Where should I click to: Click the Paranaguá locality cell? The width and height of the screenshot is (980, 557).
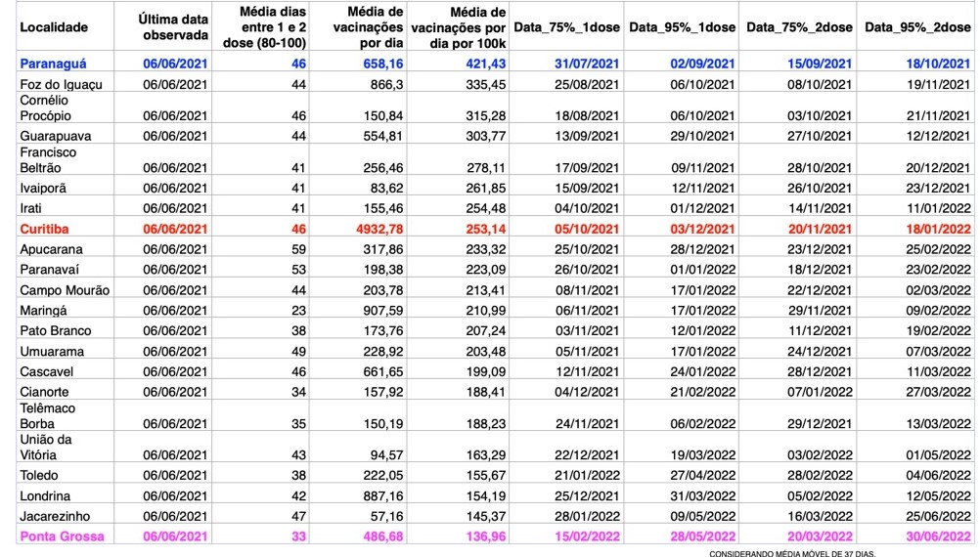point(53,64)
